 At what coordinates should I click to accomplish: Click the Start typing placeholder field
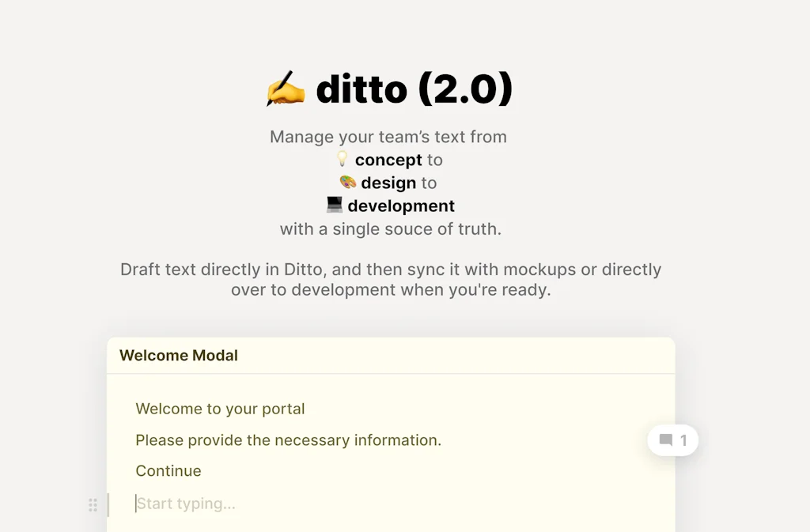pos(186,504)
